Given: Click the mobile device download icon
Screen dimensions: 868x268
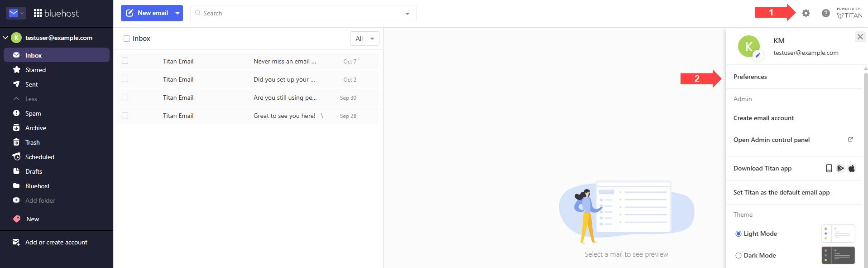Looking at the screenshot, I should tap(829, 168).
